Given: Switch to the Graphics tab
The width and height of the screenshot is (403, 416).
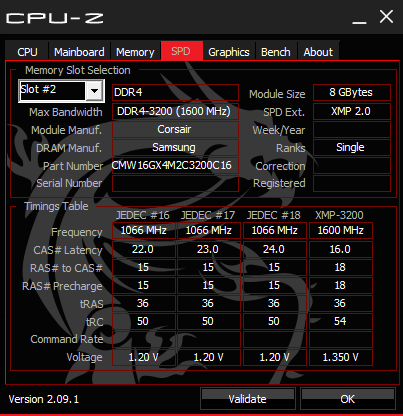Looking at the screenshot, I should point(229,52).
